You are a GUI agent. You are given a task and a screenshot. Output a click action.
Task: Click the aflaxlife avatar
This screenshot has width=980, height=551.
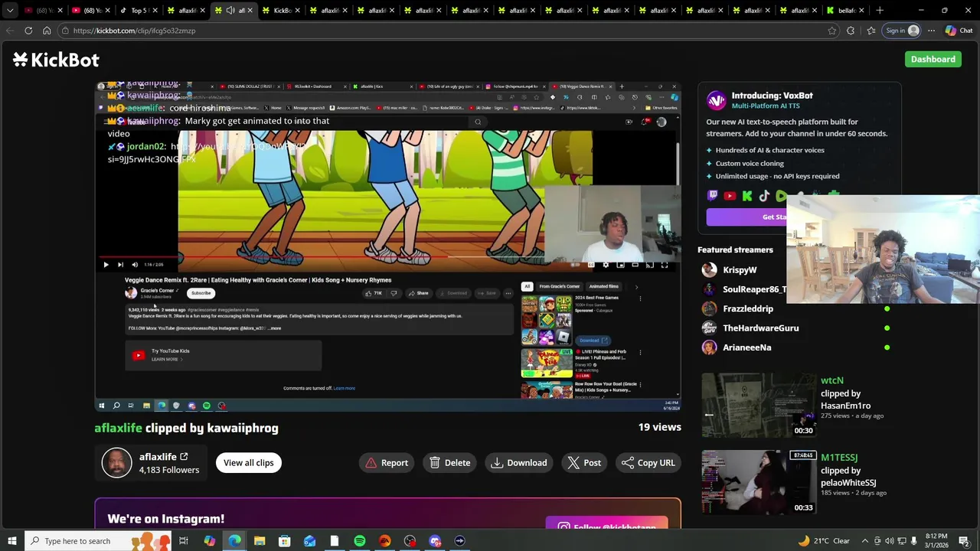coord(117,463)
